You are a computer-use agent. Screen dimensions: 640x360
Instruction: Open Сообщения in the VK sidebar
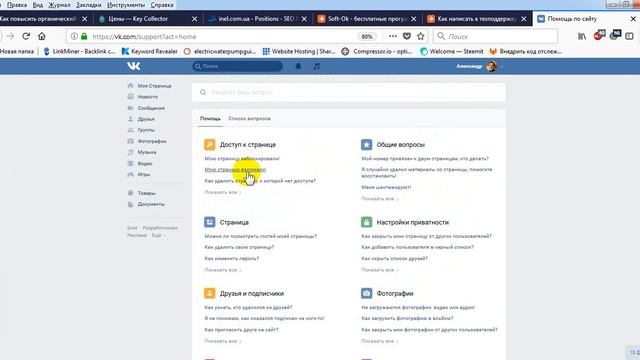[x=146, y=108]
